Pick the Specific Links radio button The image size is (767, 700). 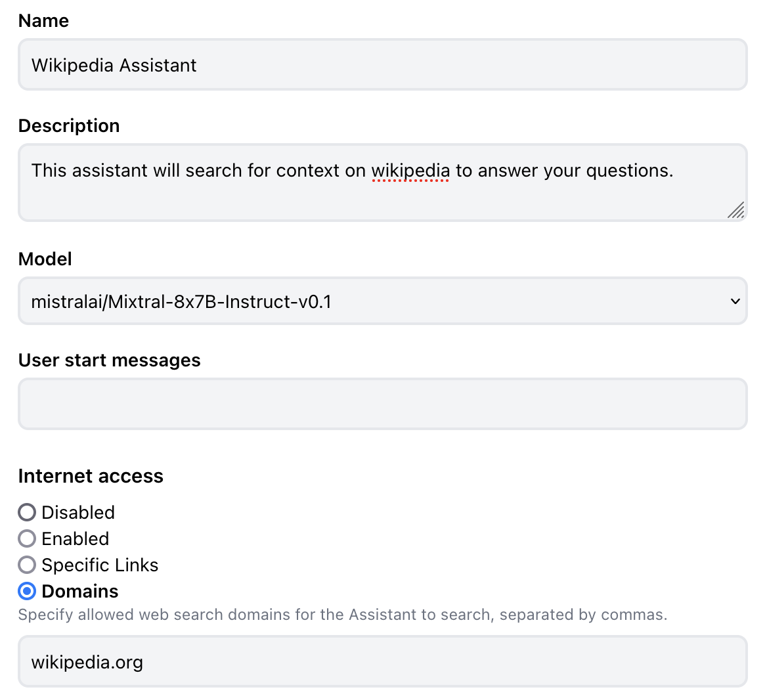pos(27,565)
